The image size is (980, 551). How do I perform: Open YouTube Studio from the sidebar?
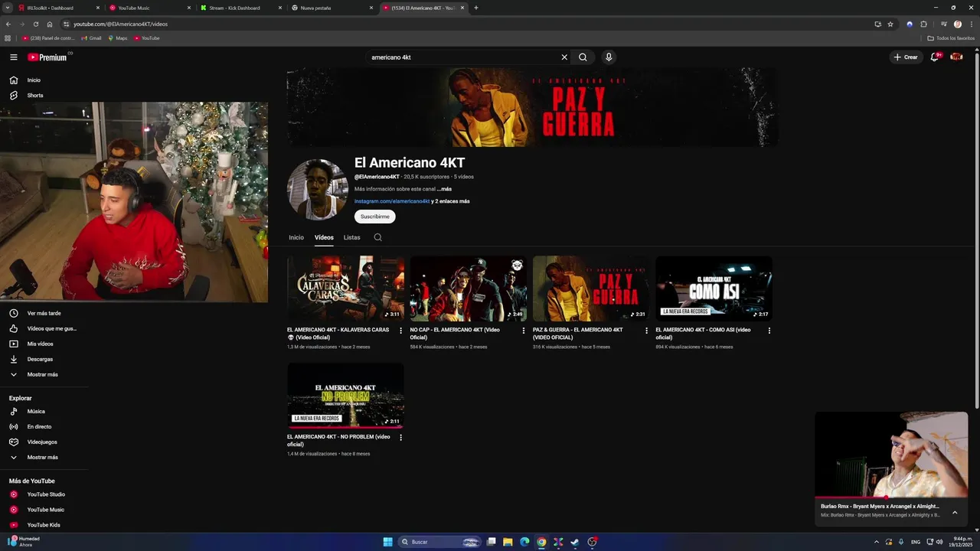[x=44, y=494]
